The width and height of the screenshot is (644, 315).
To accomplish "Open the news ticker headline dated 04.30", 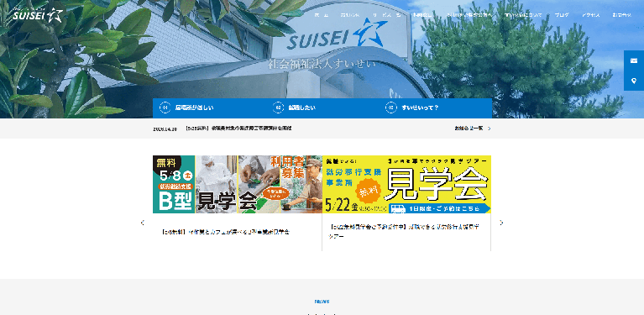I will (x=238, y=129).
